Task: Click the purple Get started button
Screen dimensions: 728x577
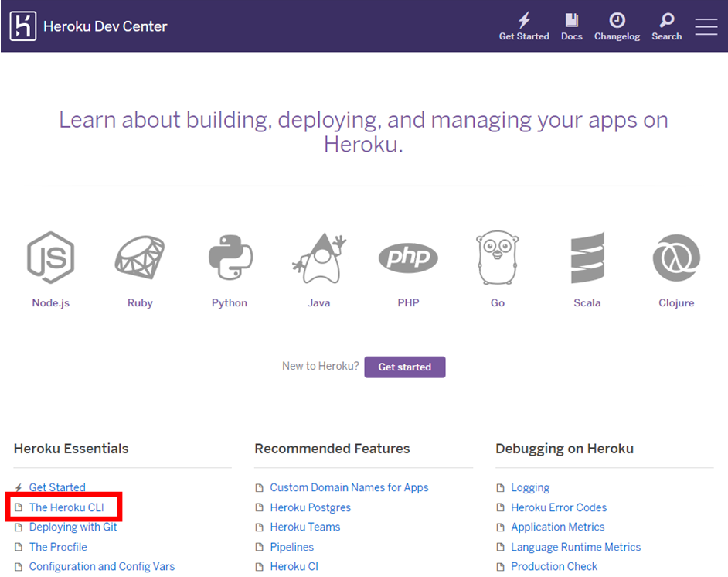Action: 405,367
